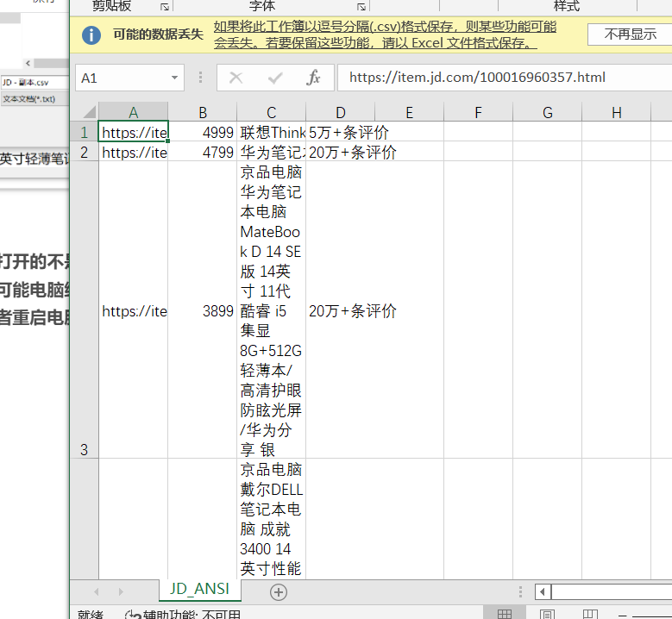Image resolution: width=672 pixels, height=619 pixels.
Task: Go to next sheet arrow
Action: click(x=121, y=592)
